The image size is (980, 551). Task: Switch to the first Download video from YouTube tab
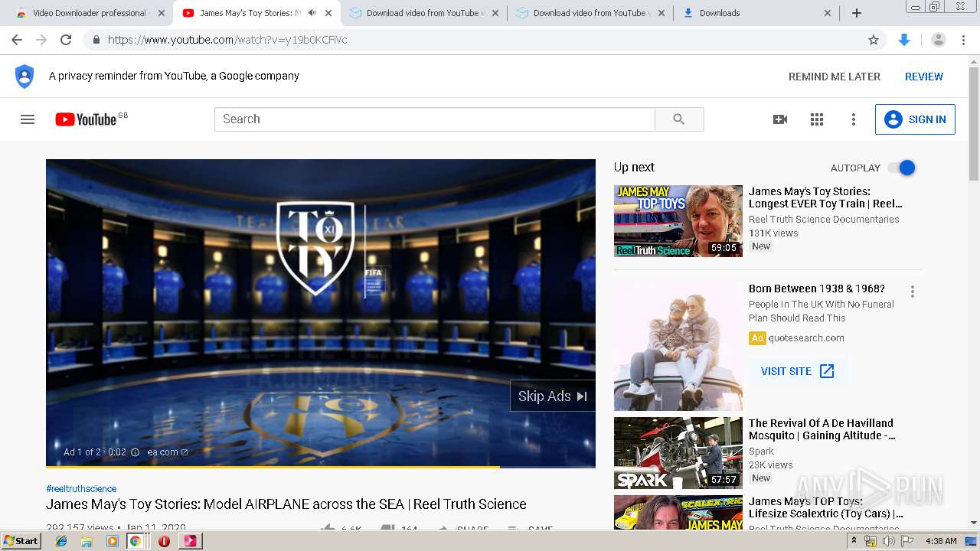(x=424, y=13)
